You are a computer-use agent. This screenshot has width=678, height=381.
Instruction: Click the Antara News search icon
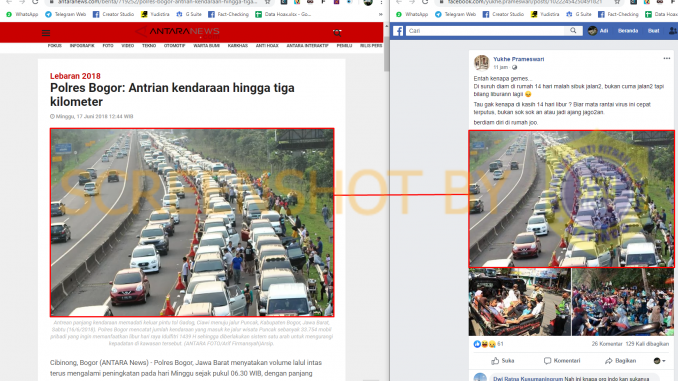point(337,32)
